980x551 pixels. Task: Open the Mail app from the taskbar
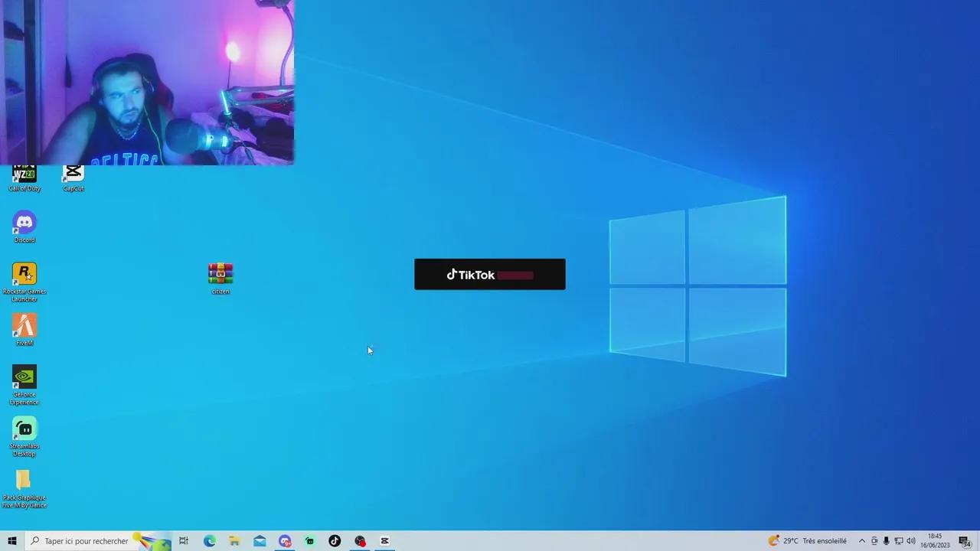260,541
